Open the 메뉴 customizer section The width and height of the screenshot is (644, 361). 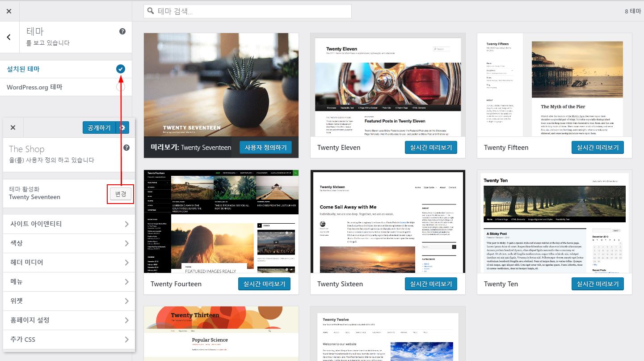tap(69, 282)
